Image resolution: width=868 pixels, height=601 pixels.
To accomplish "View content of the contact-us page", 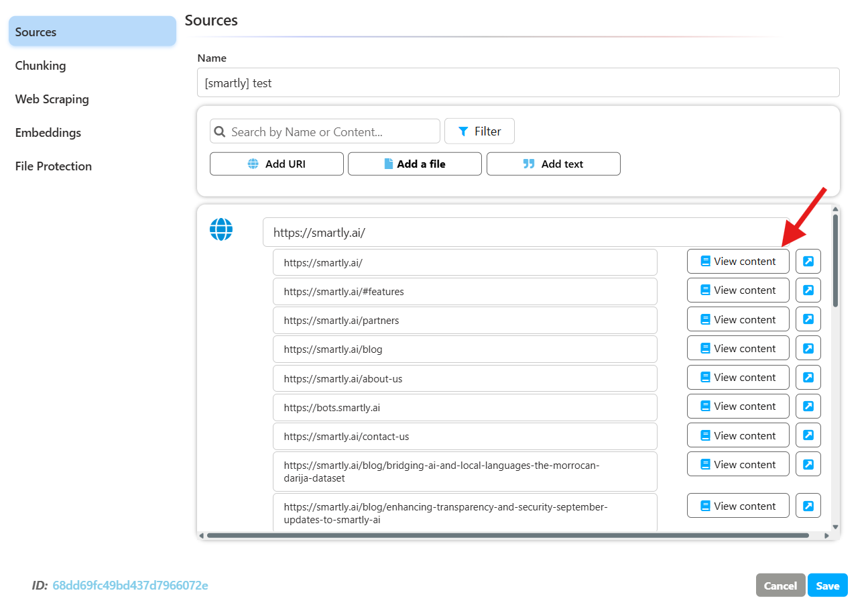I will (x=738, y=435).
